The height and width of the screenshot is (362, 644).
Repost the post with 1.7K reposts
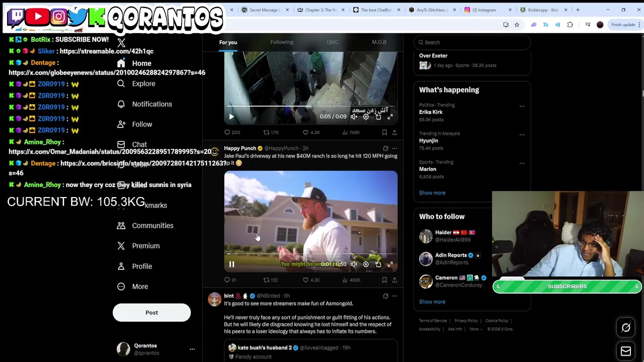click(x=271, y=133)
